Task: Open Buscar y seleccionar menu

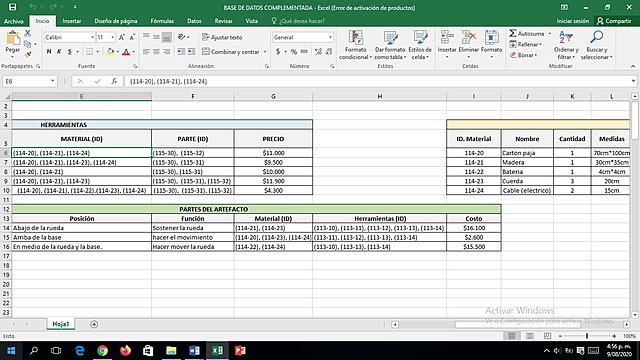Action: tap(596, 45)
